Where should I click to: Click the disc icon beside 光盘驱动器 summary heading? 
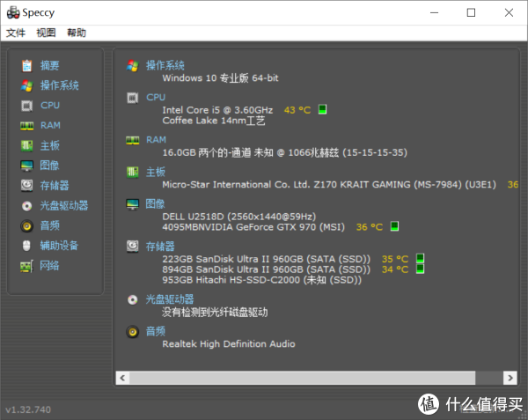pos(132,299)
